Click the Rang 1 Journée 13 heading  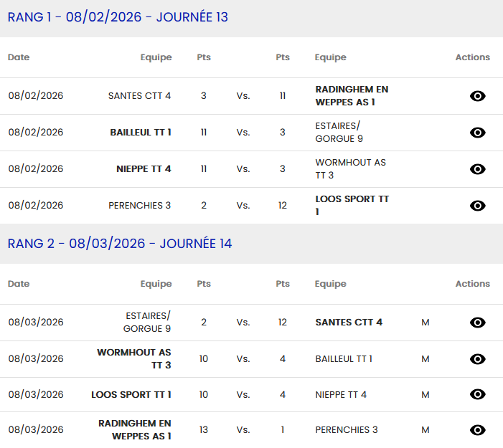[x=118, y=17]
